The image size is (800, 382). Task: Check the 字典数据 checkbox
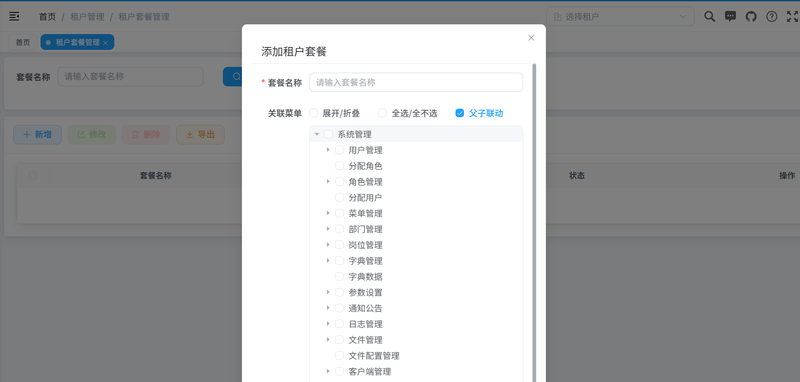tap(339, 276)
